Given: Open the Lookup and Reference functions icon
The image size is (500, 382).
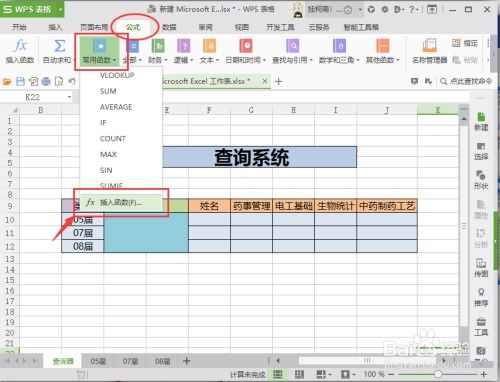Looking at the screenshot, I should click(292, 46).
